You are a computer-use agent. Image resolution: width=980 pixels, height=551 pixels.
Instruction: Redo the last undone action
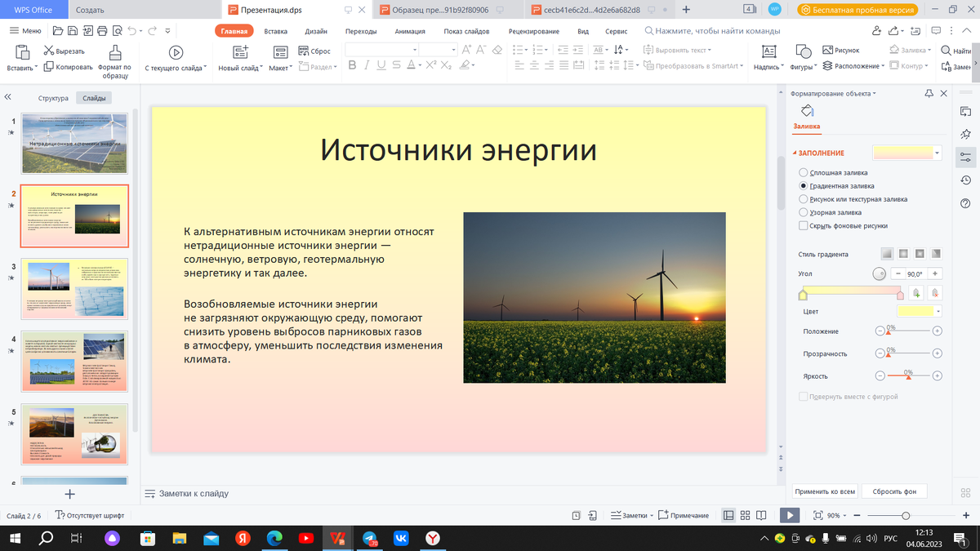(x=152, y=30)
